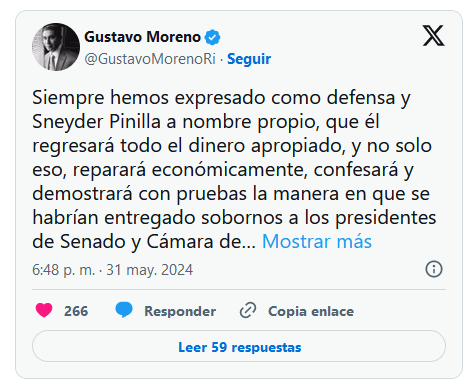Viewport: 472px width, 385px height.
Task: Click the Copia enlace label
Action: click(311, 311)
